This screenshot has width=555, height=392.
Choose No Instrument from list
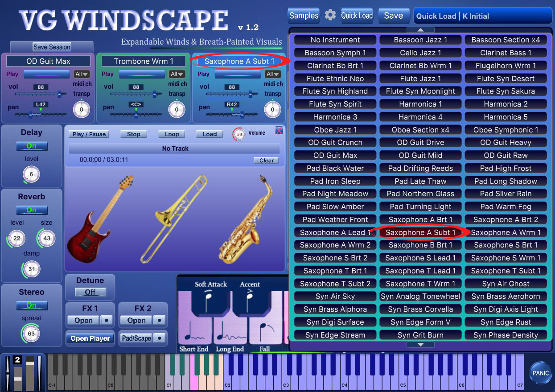click(335, 40)
